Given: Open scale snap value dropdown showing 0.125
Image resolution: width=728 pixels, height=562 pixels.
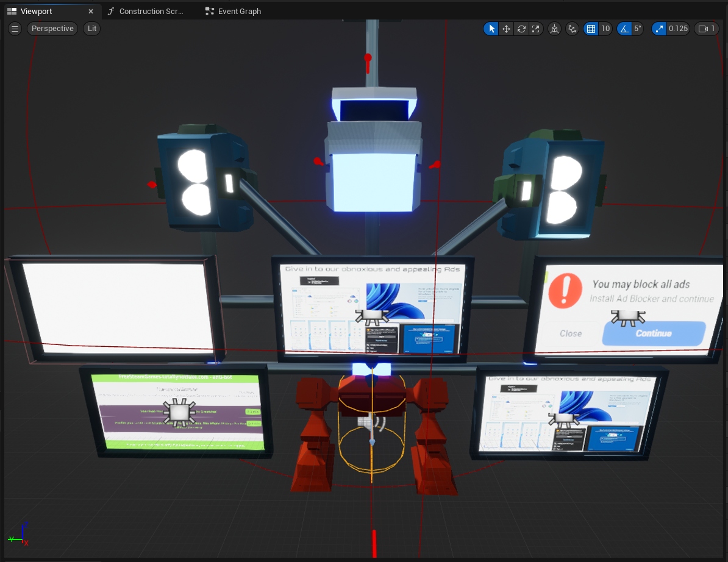Looking at the screenshot, I should tap(679, 29).
